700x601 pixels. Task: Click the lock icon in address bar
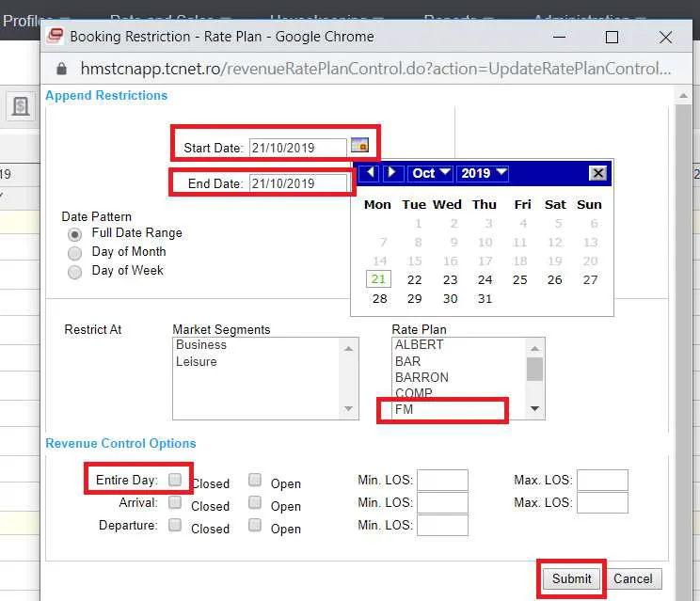point(61,69)
